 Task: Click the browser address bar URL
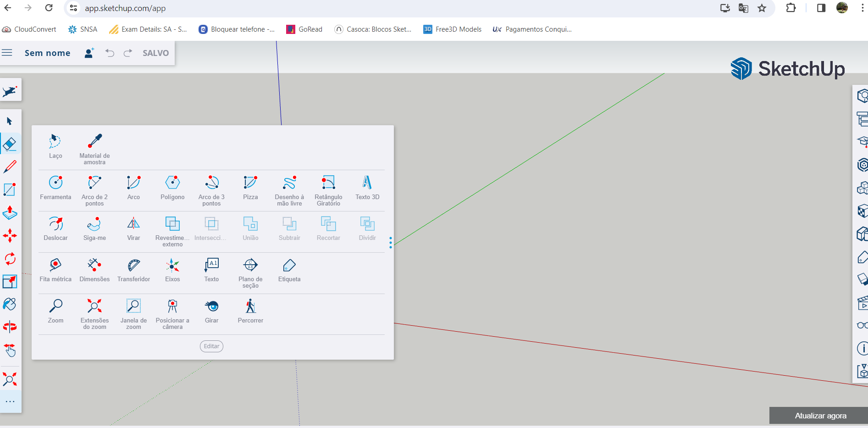125,8
